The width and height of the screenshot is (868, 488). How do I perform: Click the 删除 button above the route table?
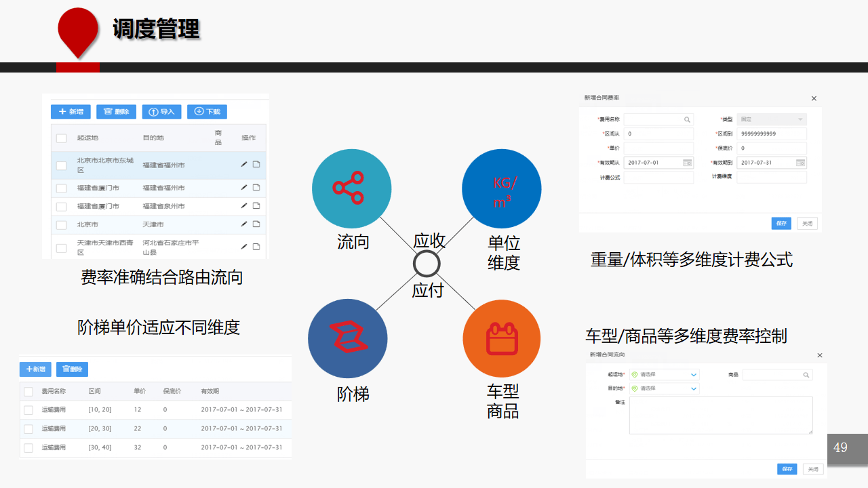(x=117, y=112)
